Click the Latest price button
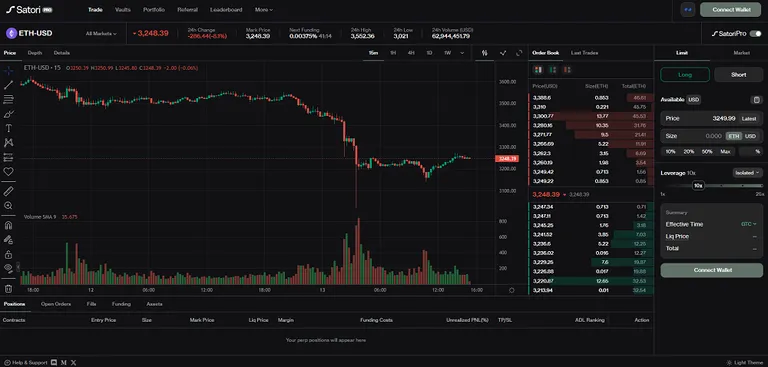This screenshot has width=768, height=367. 748,119
